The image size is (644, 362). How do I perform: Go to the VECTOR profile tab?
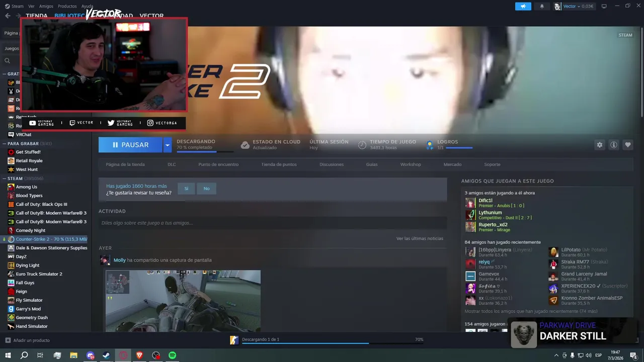point(151,16)
